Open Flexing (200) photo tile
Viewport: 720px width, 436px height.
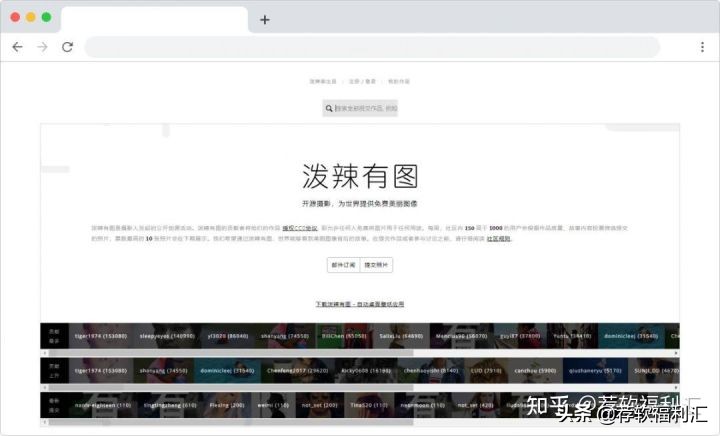click(x=227, y=405)
